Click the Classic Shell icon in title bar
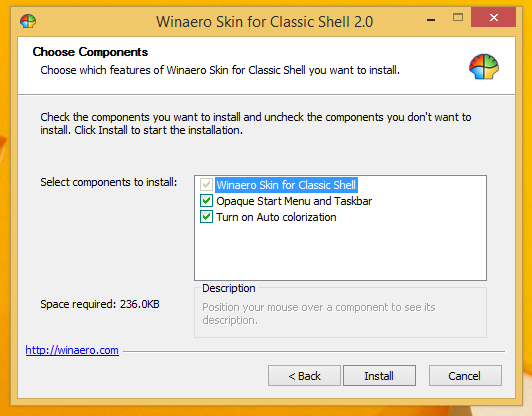 [28, 21]
